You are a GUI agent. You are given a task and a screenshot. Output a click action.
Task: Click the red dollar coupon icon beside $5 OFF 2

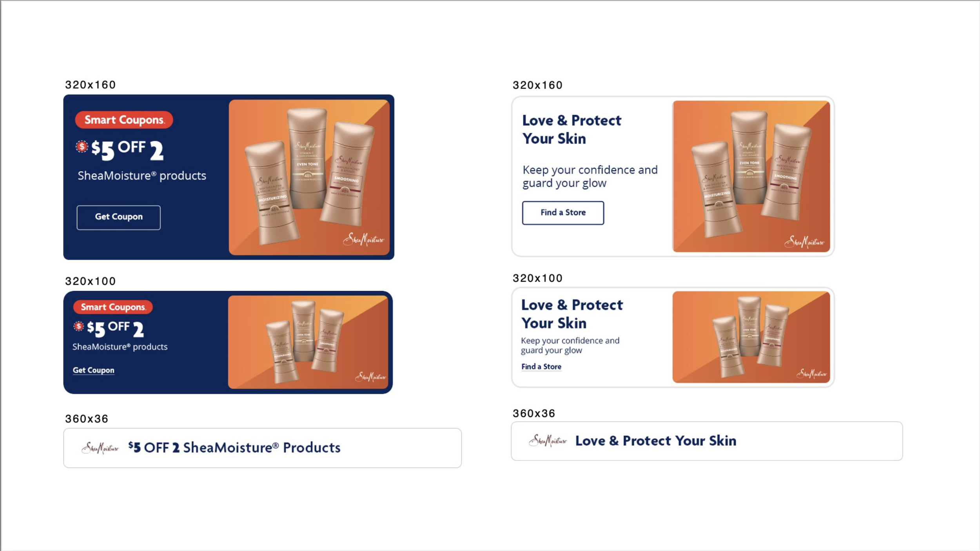point(82,147)
